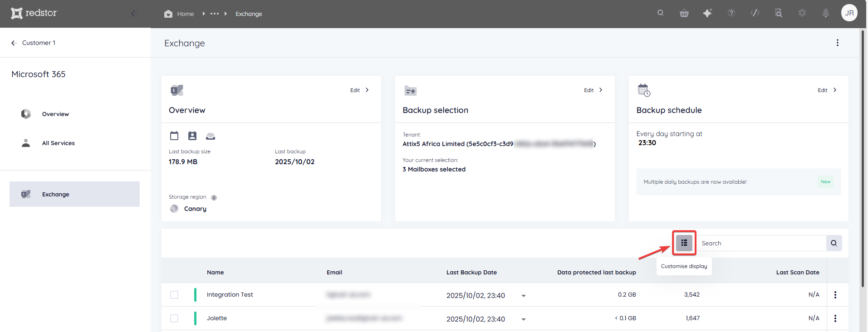
Task: Tick the Integration Test checkbox
Action: (x=174, y=295)
